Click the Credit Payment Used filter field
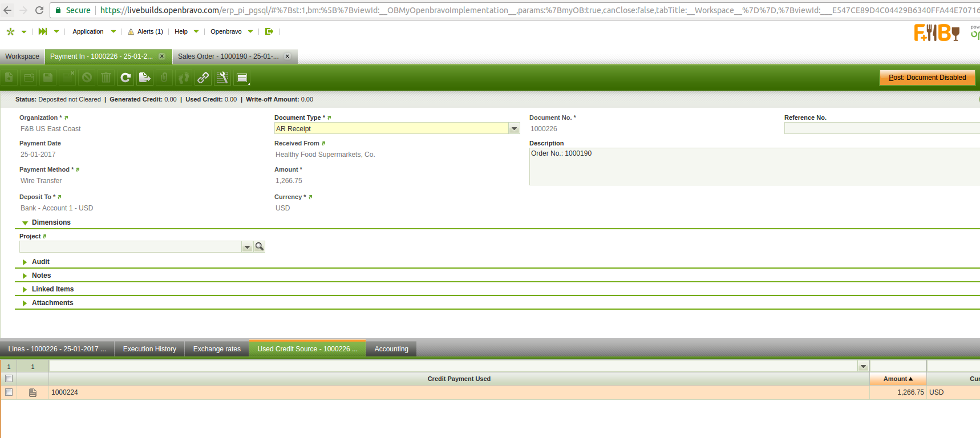This screenshot has height=438, width=980. [x=453, y=366]
